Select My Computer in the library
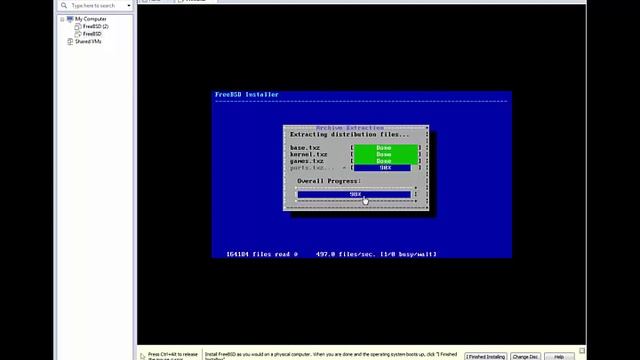Viewport: 640px width, 360px height. click(x=91, y=19)
